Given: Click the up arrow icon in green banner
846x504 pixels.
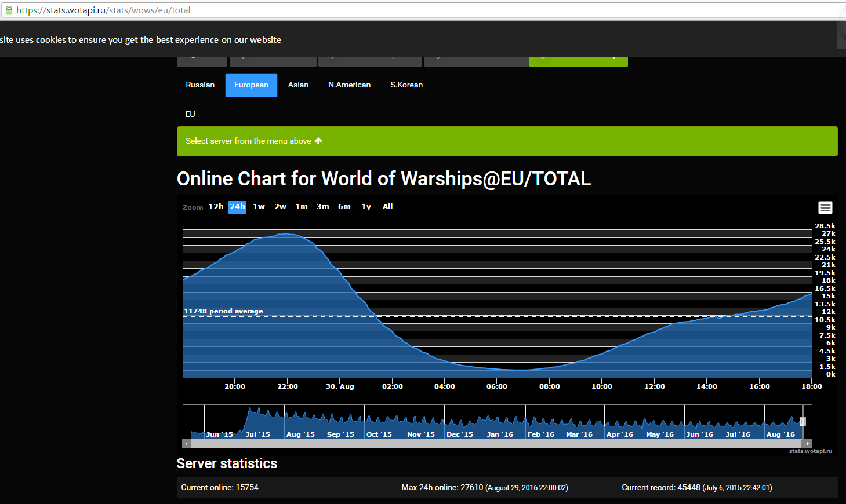Looking at the screenshot, I should point(318,141).
